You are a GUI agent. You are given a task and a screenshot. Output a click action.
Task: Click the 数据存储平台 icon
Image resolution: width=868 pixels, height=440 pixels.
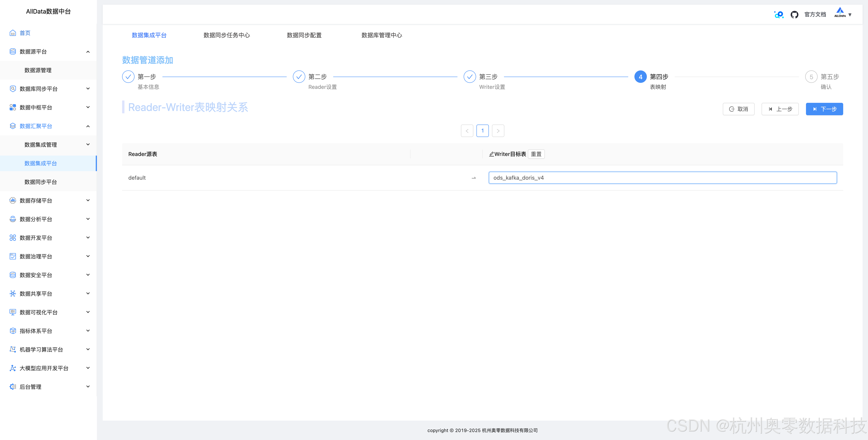tap(13, 200)
